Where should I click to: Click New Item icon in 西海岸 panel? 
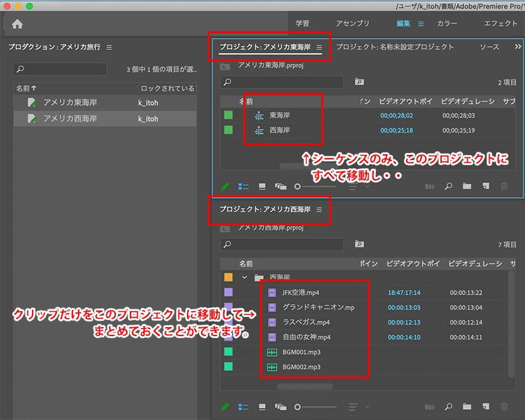click(x=486, y=407)
